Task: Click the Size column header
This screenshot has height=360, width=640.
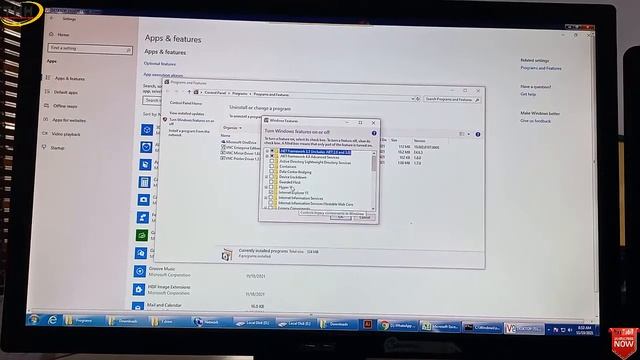Action: point(394,140)
